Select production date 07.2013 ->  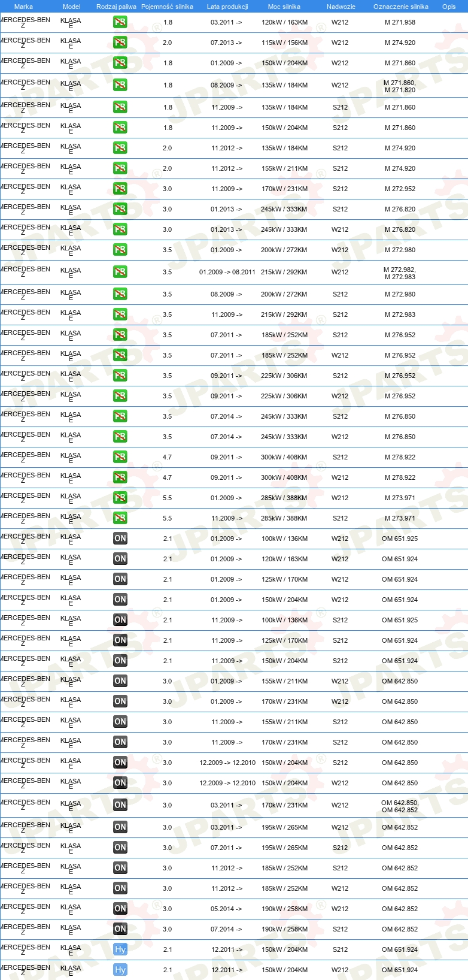tap(226, 43)
